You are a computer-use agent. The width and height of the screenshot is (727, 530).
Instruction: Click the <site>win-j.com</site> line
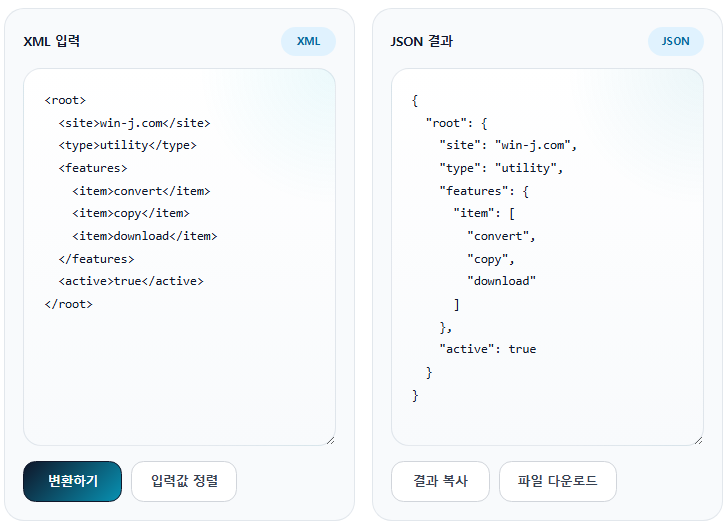pos(134,123)
